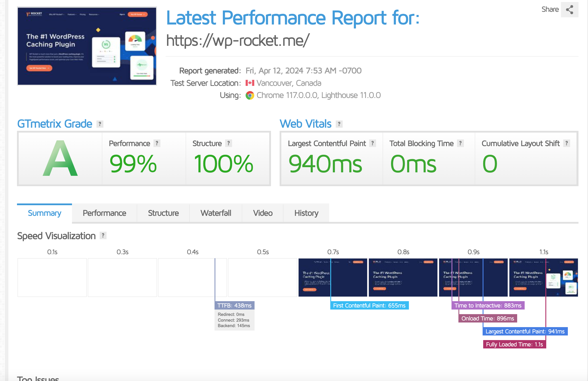Click the Largest Contentful Paint help icon
The image size is (588, 381).
(x=373, y=143)
